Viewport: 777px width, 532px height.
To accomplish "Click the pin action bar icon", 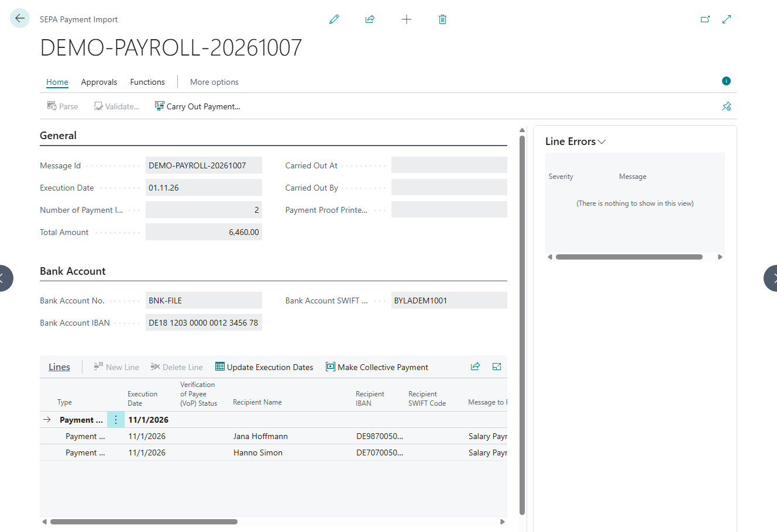I will [x=727, y=106].
